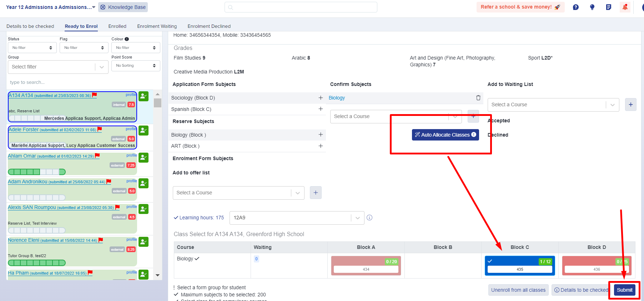Click the green enrol icon for Ahlam Omar
Image resolution: width=644 pixels, height=301 pixels.
coord(144,158)
